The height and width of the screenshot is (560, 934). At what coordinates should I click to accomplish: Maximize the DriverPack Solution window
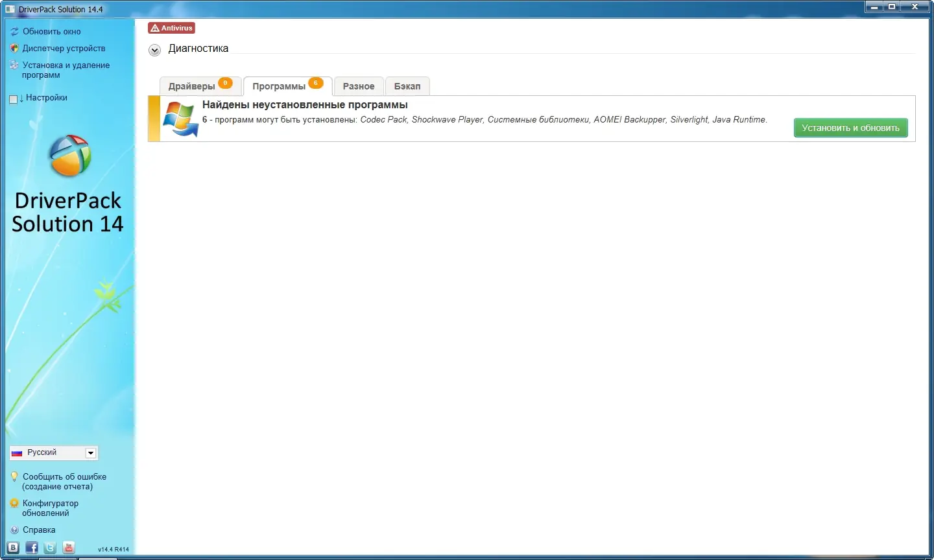892,6
